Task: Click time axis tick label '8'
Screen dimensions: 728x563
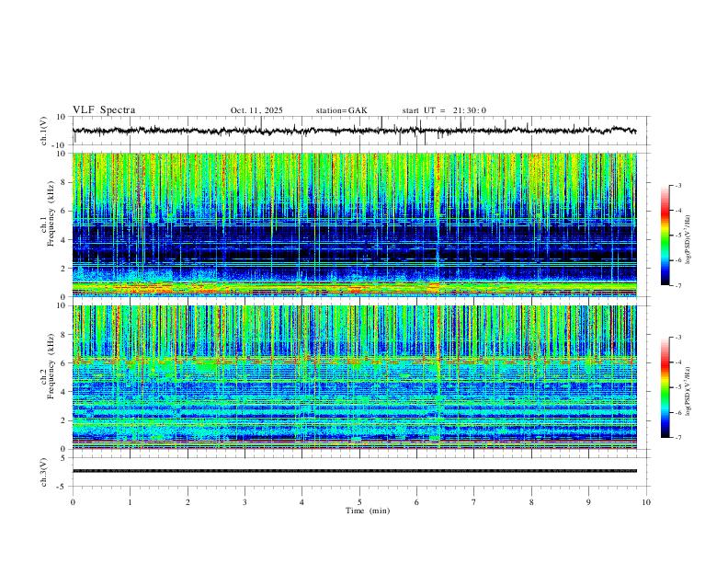Action: (531, 502)
